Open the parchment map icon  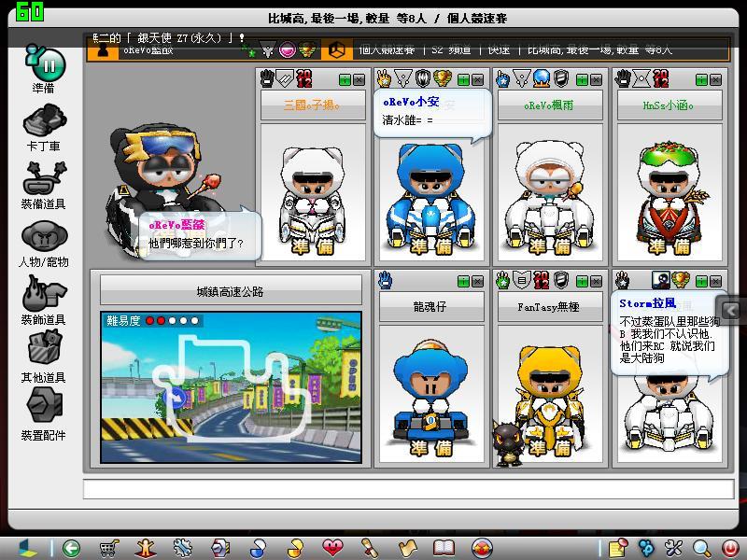coord(407,549)
